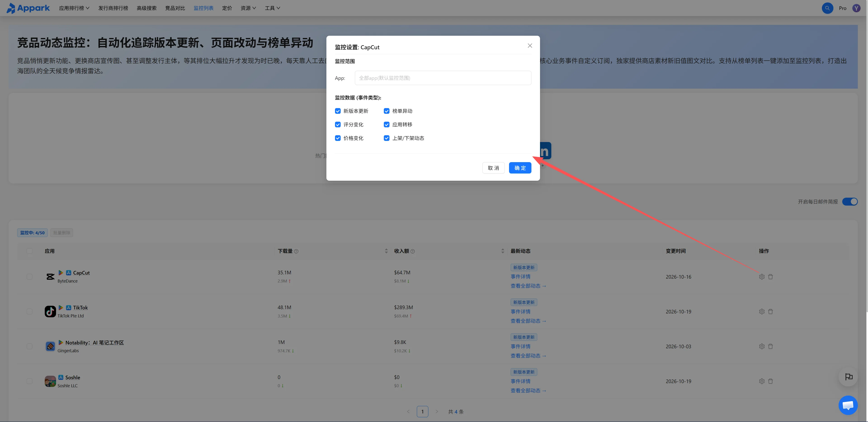This screenshot has width=868, height=422.
Task: Select the TikTok row checkbox
Action: (x=29, y=311)
